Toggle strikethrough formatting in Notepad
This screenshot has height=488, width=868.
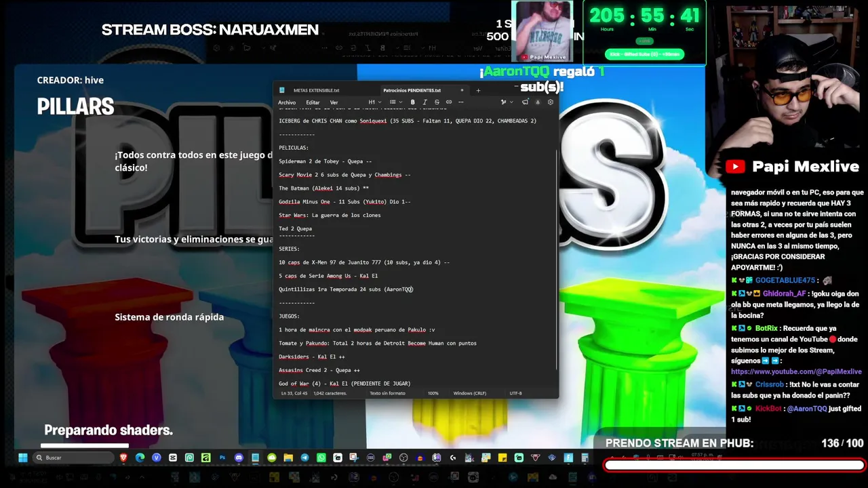(x=437, y=102)
